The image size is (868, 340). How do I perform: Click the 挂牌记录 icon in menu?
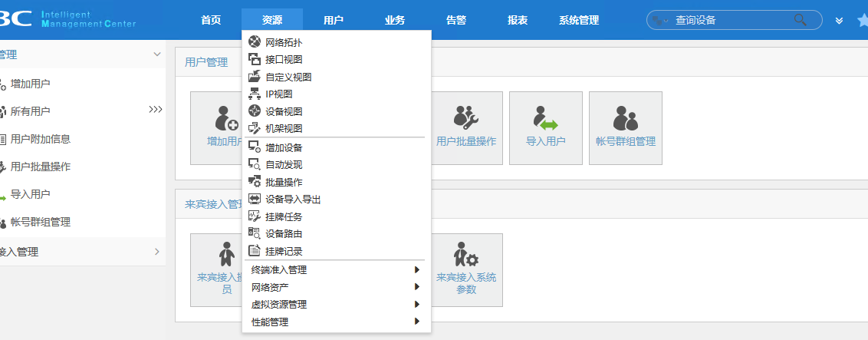[x=254, y=251]
